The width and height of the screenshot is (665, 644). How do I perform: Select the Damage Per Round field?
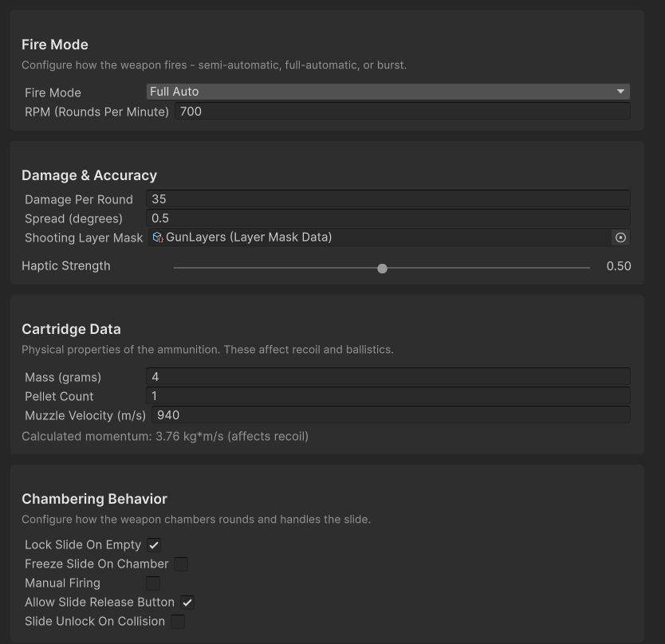(x=388, y=199)
